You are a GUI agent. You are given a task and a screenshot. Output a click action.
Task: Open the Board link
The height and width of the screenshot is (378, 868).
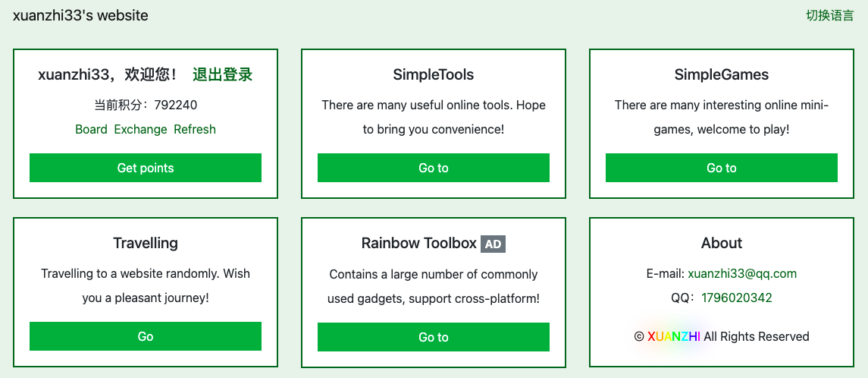pyautogui.click(x=91, y=129)
